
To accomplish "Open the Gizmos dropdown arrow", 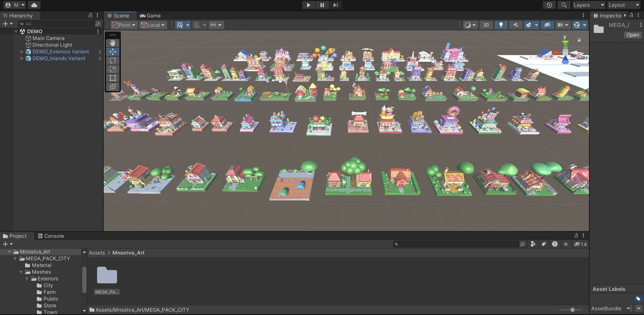I will pos(585,25).
